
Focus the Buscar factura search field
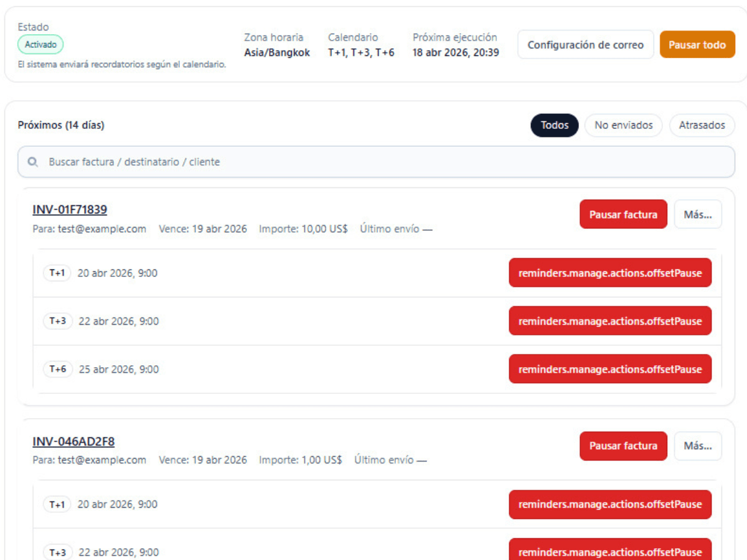pyautogui.click(x=376, y=162)
